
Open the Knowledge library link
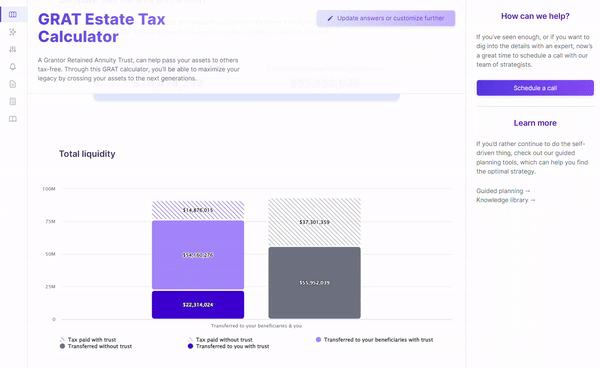pos(505,200)
